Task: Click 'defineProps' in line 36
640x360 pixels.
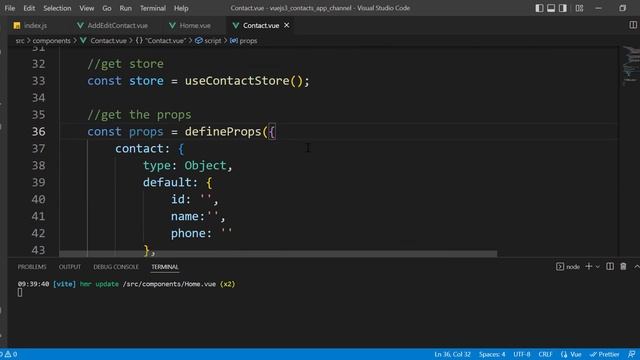Action: 223,131
